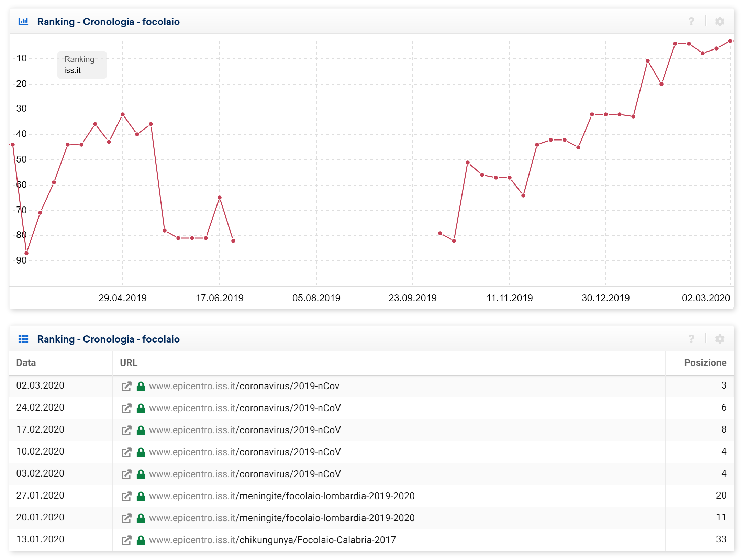Click position value 33 in table

pos(721,539)
